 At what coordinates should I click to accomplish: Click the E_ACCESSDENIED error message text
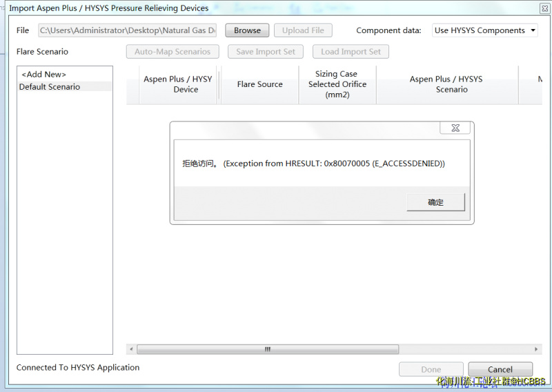[313, 164]
